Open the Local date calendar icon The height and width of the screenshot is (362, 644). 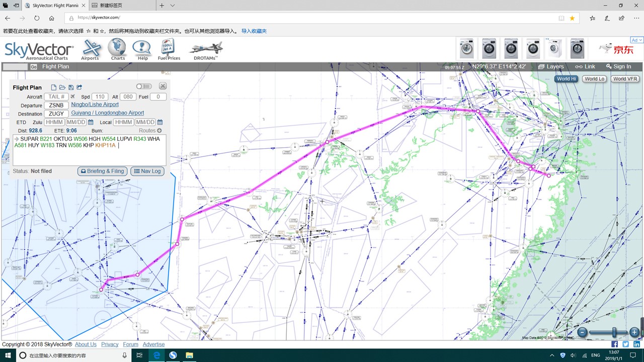pos(160,122)
